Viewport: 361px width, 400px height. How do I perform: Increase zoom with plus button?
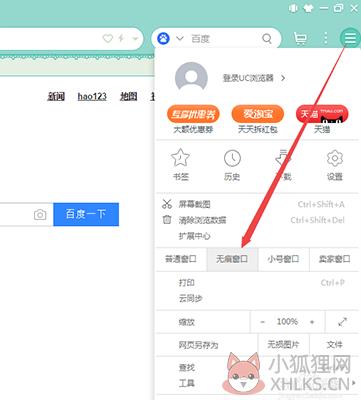pyautogui.click(x=312, y=322)
